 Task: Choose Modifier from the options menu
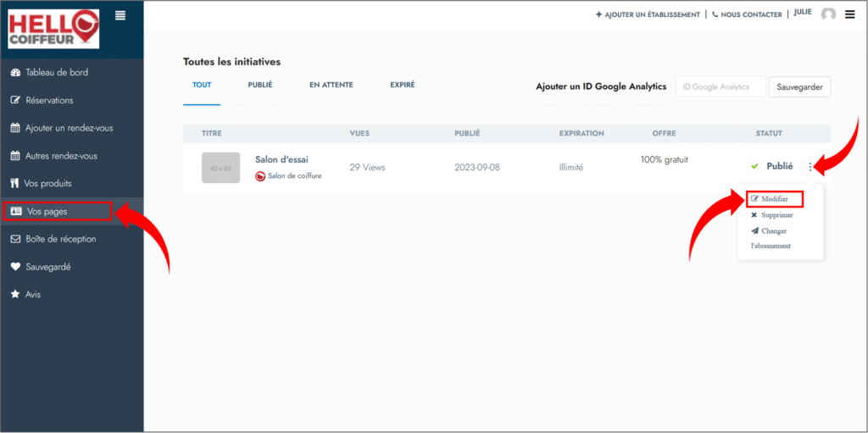pos(775,199)
